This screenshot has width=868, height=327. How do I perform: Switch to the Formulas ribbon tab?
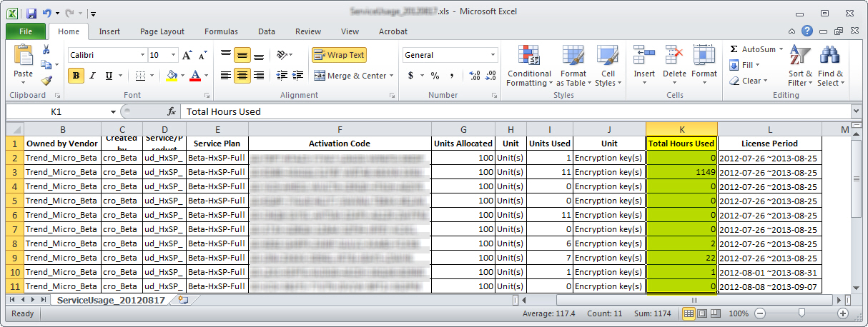pos(221,31)
